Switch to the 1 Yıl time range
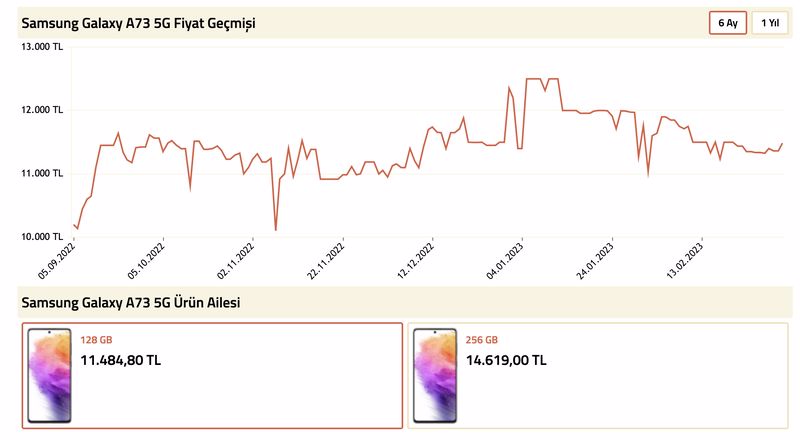Screen dimensions: 800x440 (x=770, y=23)
